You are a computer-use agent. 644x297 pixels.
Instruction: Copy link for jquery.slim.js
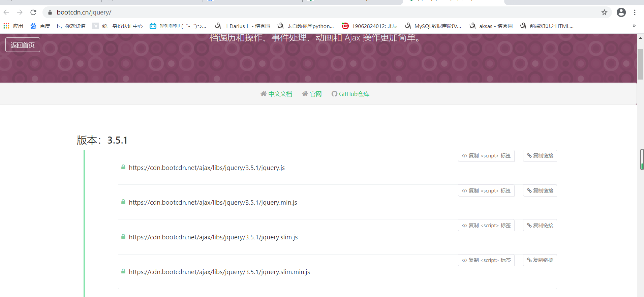(x=540, y=226)
